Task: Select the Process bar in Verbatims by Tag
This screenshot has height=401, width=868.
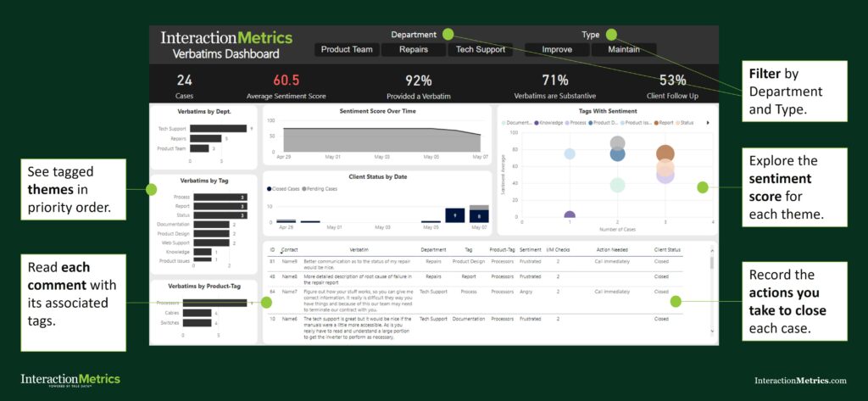Action: click(220, 198)
